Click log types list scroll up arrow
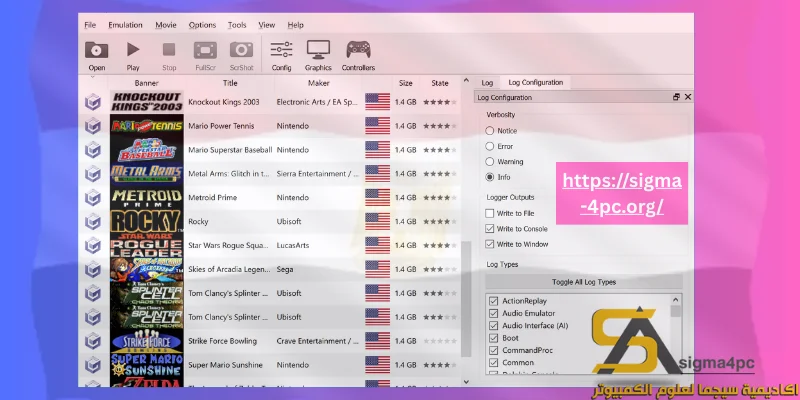800x400 pixels. click(x=676, y=301)
